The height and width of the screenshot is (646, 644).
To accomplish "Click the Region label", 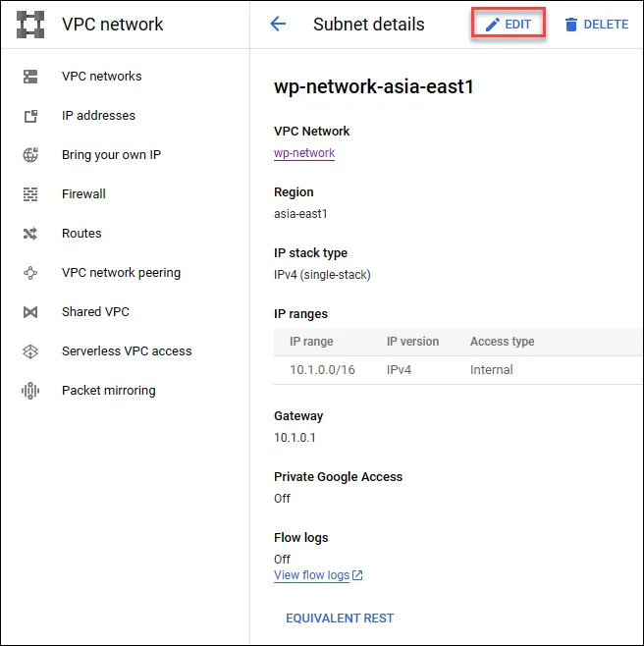I will [294, 192].
